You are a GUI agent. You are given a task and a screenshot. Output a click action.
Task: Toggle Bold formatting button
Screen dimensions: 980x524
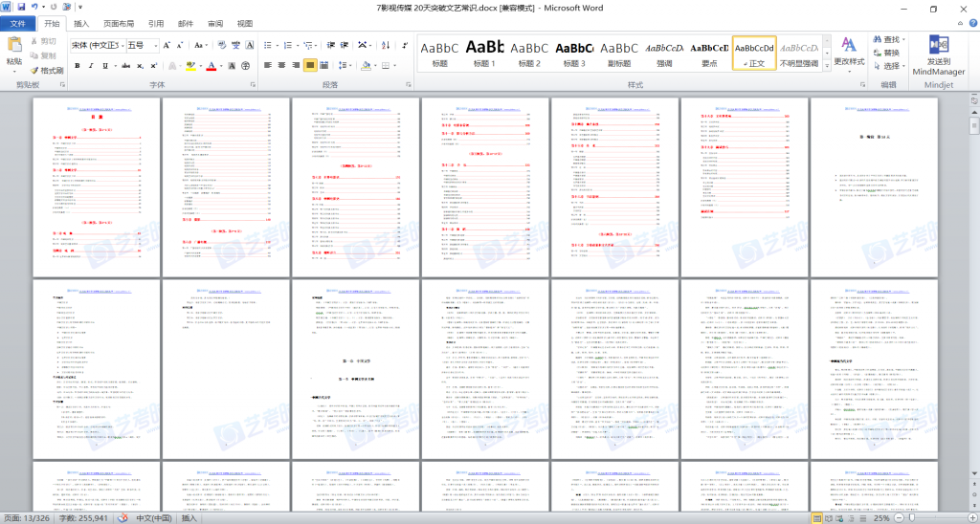77,66
